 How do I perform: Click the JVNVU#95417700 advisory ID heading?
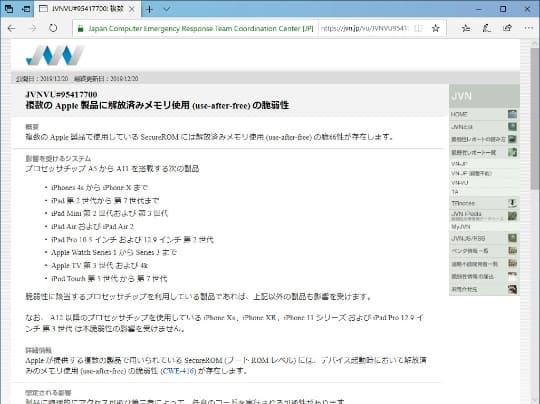point(61,94)
